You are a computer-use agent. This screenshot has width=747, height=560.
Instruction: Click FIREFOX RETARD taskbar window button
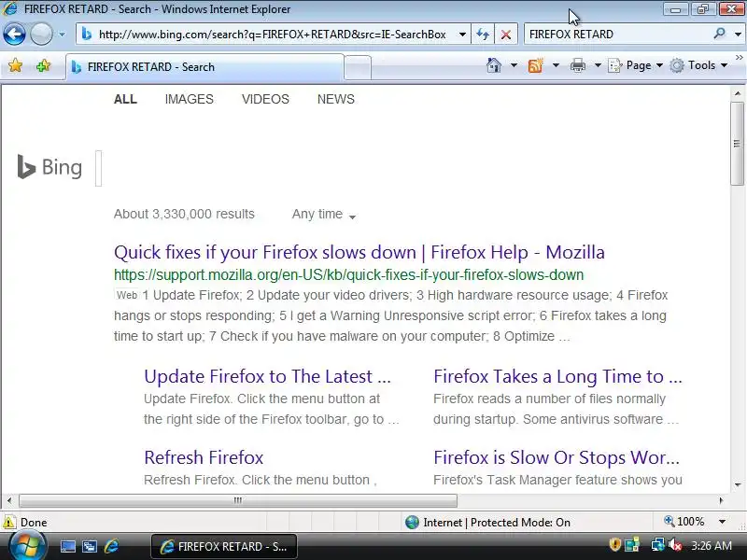(x=224, y=546)
